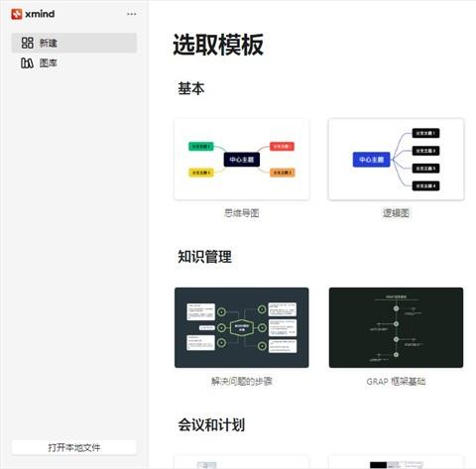This screenshot has width=476, height=469.
Task: Click the 逻辑图 label text
Action: (x=396, y=213)
